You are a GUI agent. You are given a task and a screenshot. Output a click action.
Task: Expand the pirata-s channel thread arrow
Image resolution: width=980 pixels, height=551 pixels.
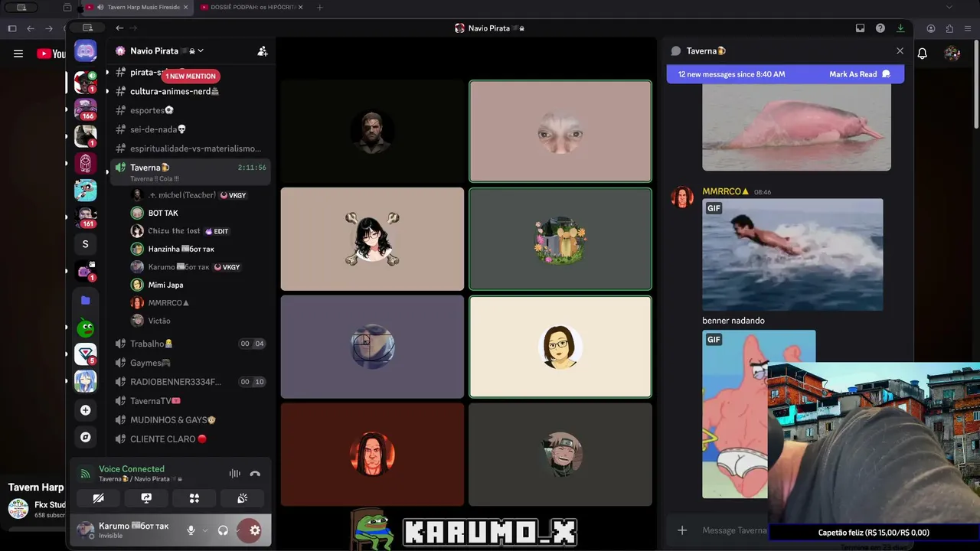[x=107, y=72]
